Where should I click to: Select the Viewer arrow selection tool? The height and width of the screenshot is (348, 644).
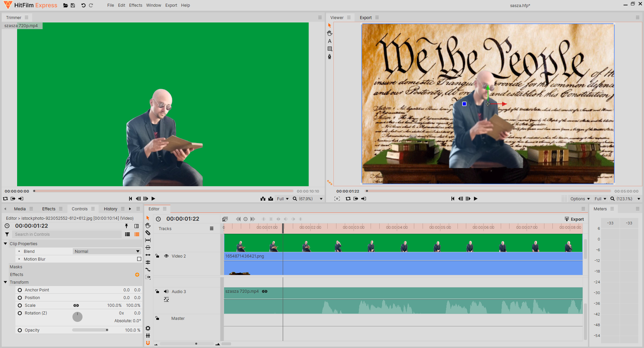(x=329, y=25)
